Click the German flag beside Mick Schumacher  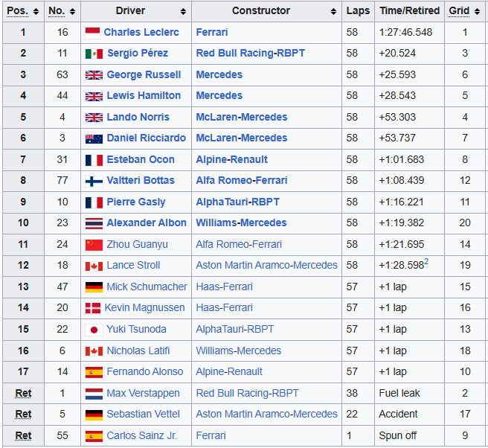[x=94, y=287]
